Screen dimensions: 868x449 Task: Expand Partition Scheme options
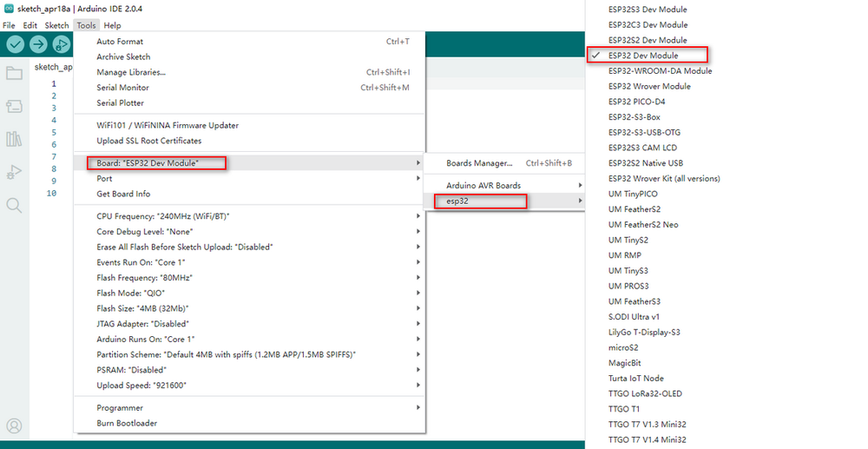point(250,354)
